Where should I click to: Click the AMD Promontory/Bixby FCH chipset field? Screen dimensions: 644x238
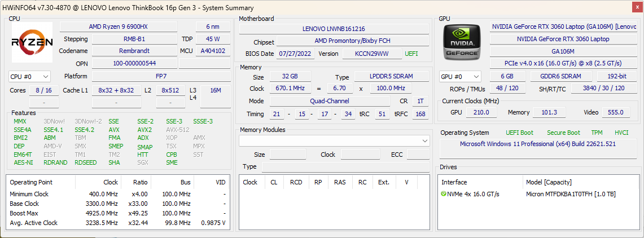point(353,41)
